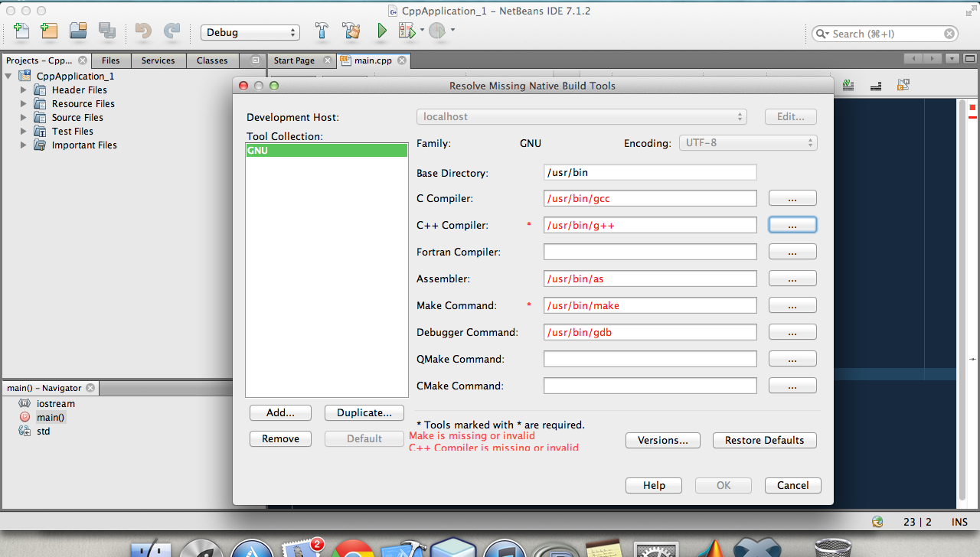Open the Trash in the Dock
The image size is (980, 557).
832,548
